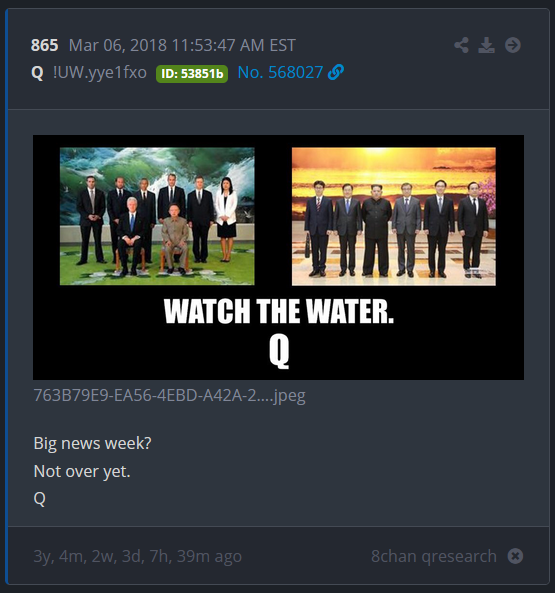Click the left photo with green wave mural
The image size is (555, 593).
157,216
